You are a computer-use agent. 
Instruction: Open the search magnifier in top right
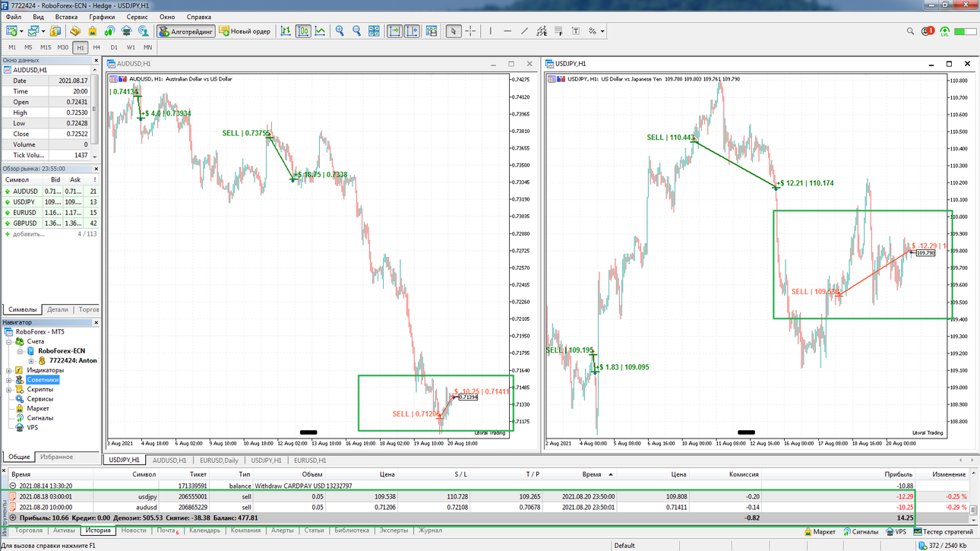point(911,31)
